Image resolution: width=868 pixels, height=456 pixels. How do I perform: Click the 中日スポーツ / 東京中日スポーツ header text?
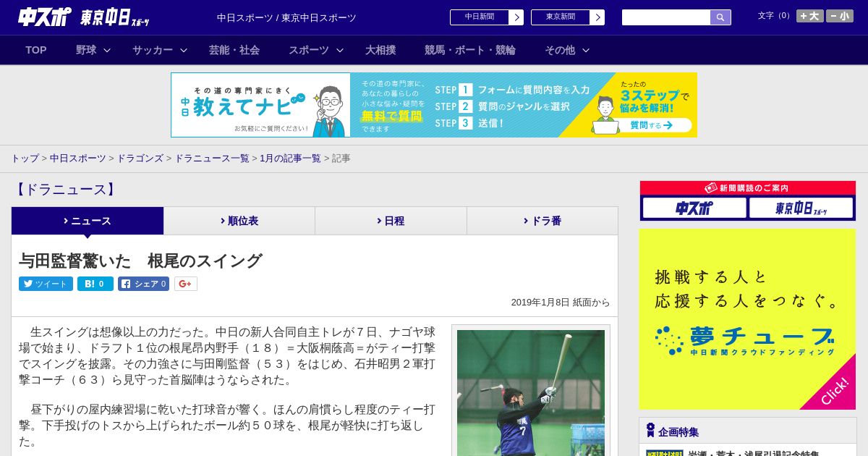point(286,17)
